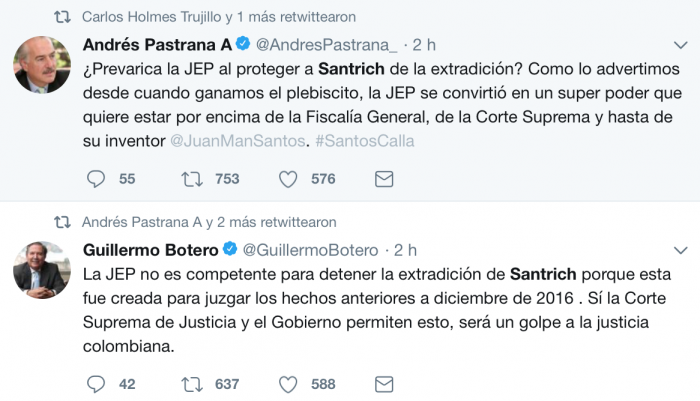The image size is (700, 401).
Task: Send Botero's tweet via direct message
Action: [383, 384]
